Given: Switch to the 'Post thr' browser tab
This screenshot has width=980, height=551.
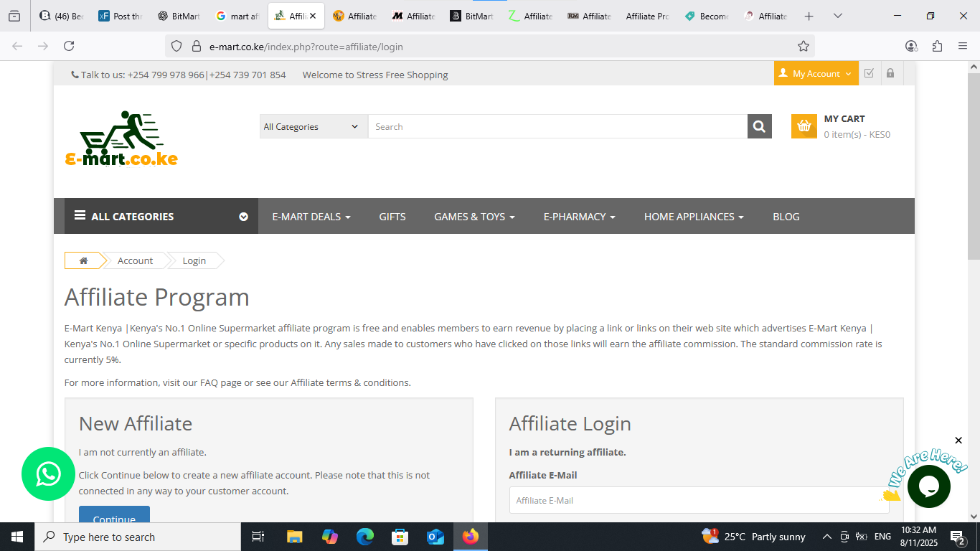Looking at the screenshot, I should [x=121, y=16].
